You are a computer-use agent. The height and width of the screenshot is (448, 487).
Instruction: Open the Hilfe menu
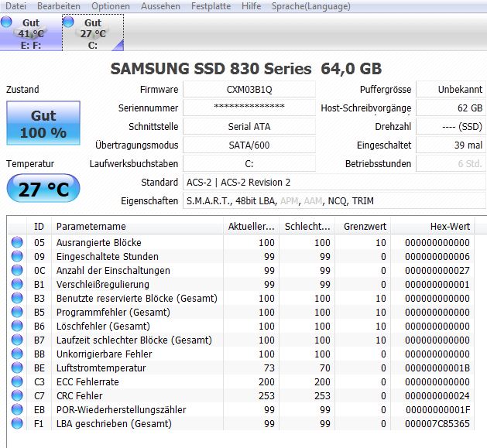coord(252,6)
